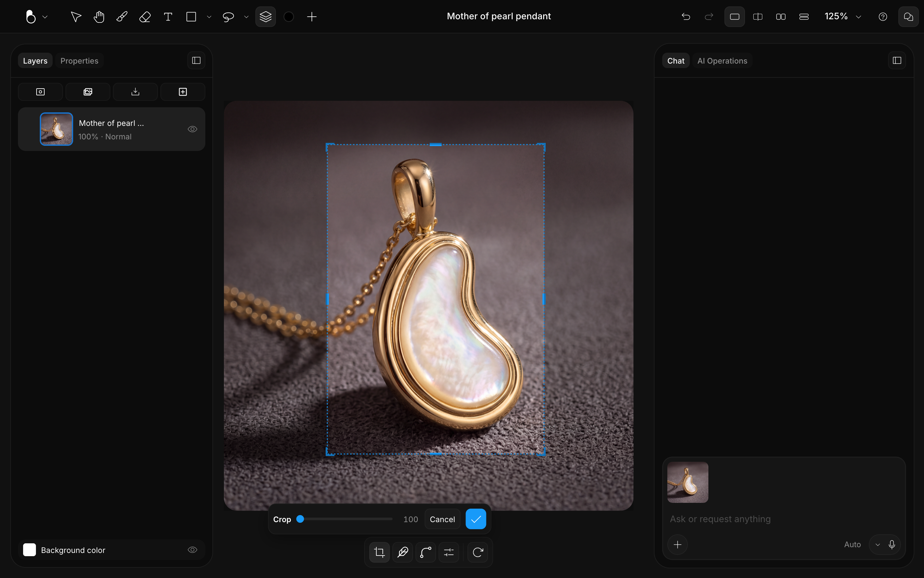This screenshot has height=578, width=924.
Task: Select the Lasso selection tool
Action: pos(228,17)
